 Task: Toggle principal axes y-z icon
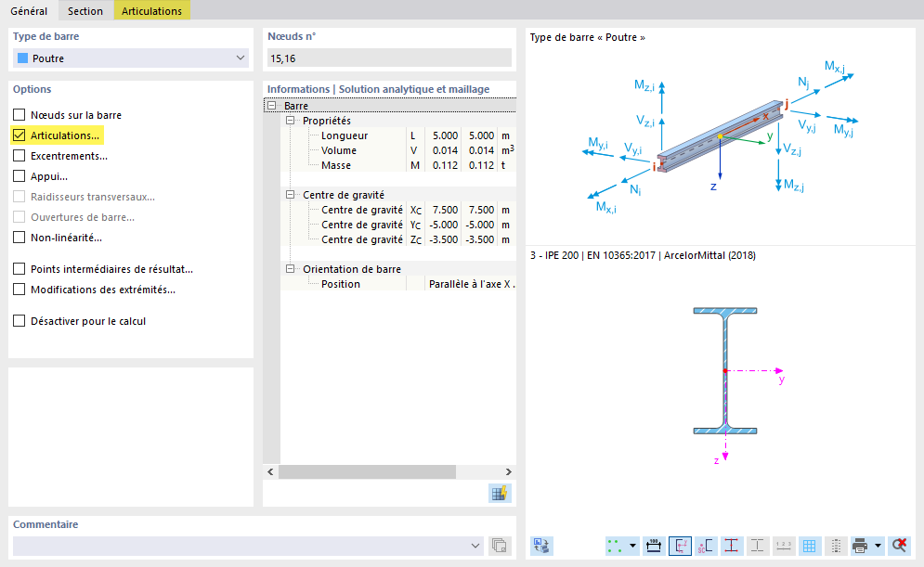pyautogui.click(x=680, y=546)
